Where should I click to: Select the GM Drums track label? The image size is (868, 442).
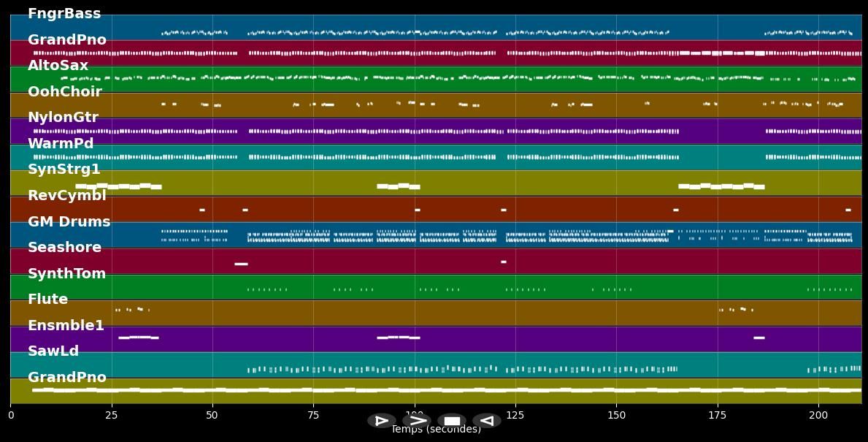[x=69, y=222]
